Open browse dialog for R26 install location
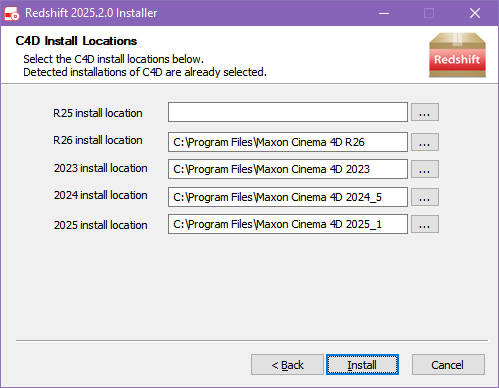 (424, 142)
